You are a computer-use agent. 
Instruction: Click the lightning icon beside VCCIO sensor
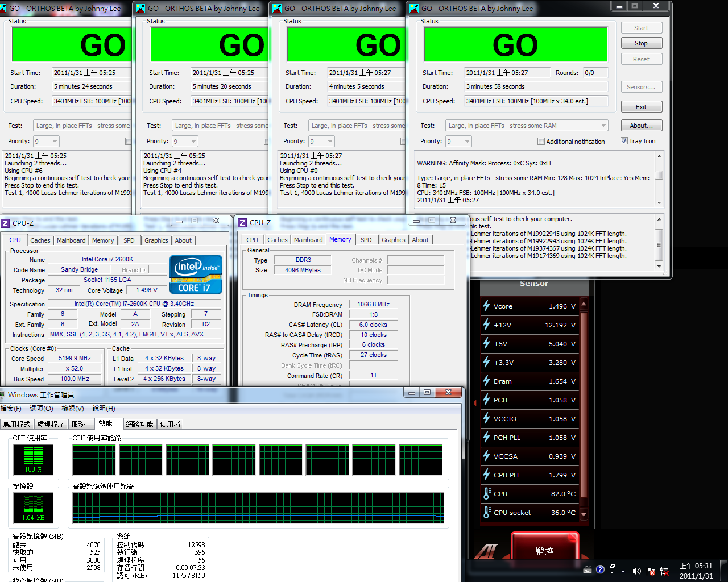click(486, 418)
